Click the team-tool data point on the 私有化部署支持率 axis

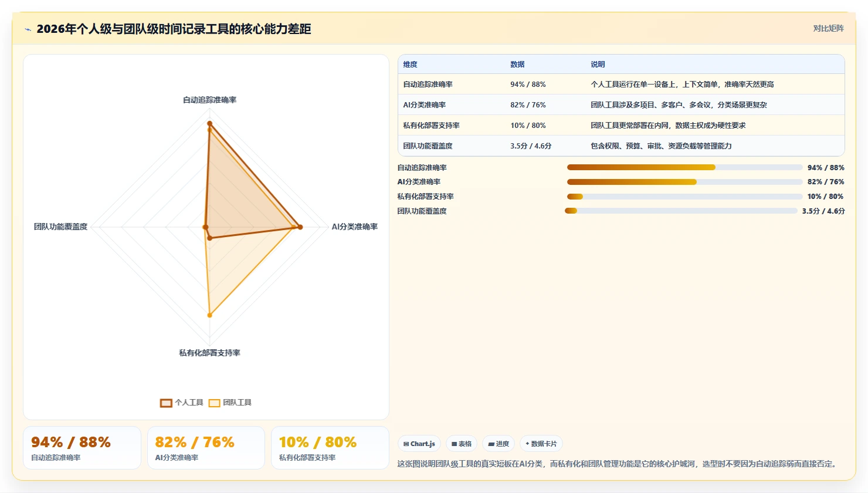click(209, 315)
